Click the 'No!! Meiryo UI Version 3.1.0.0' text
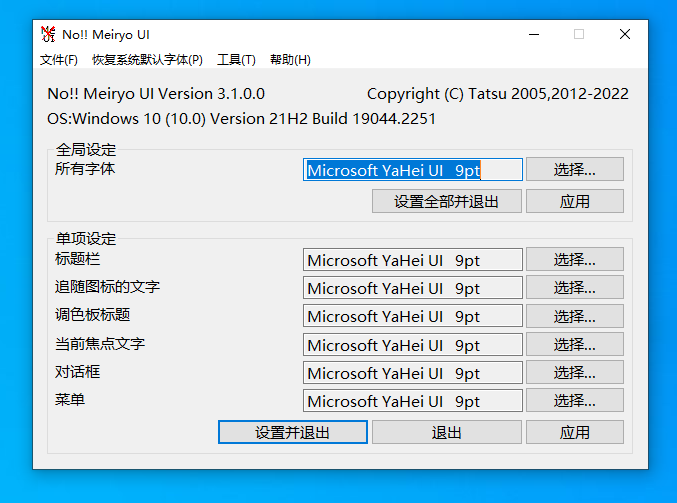The image size is (677, 503). pos(156,94)
